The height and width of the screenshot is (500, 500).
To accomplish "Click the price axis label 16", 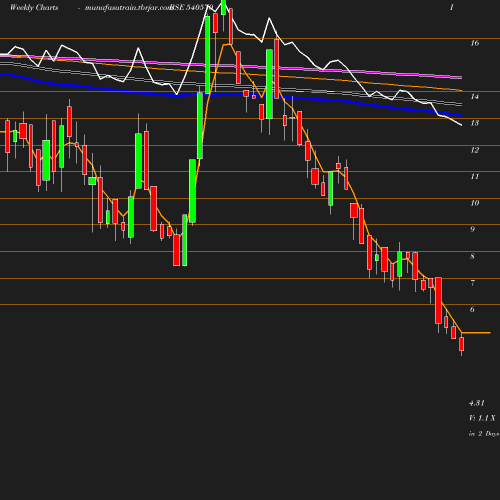I will tap(475, 43).
